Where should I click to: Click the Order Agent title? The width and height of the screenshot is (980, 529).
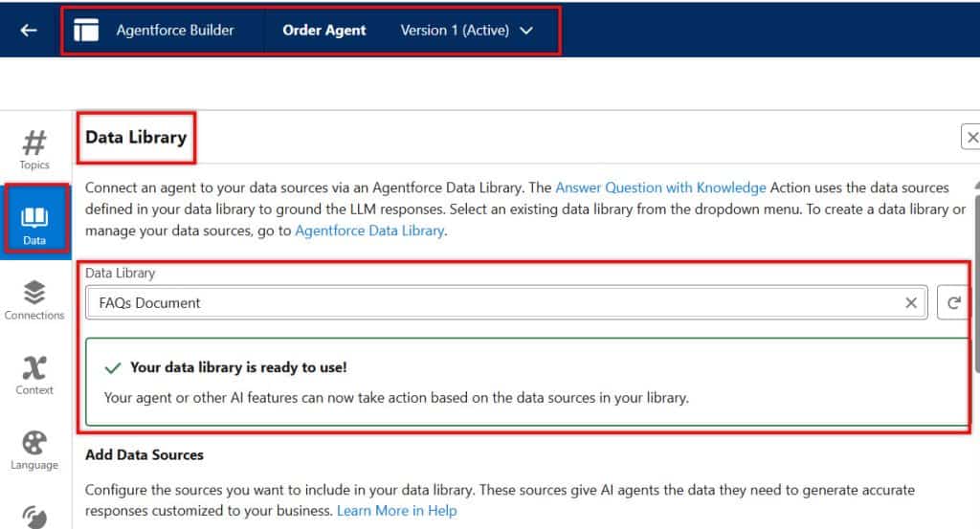tap(324, 30)
